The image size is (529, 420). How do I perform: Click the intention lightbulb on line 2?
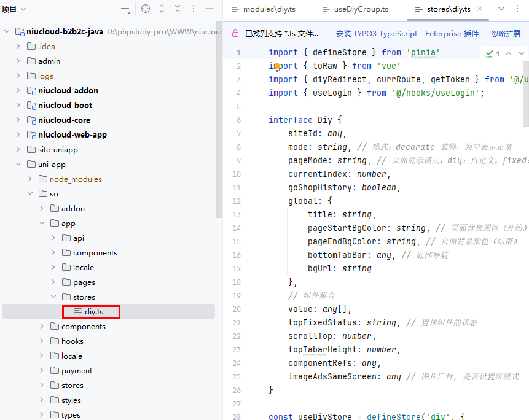[276, 66]
